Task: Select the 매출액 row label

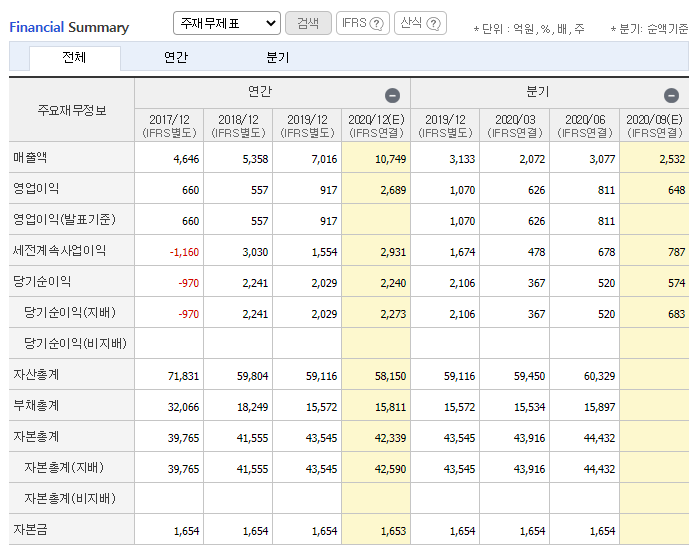Action: pos(30,157)
